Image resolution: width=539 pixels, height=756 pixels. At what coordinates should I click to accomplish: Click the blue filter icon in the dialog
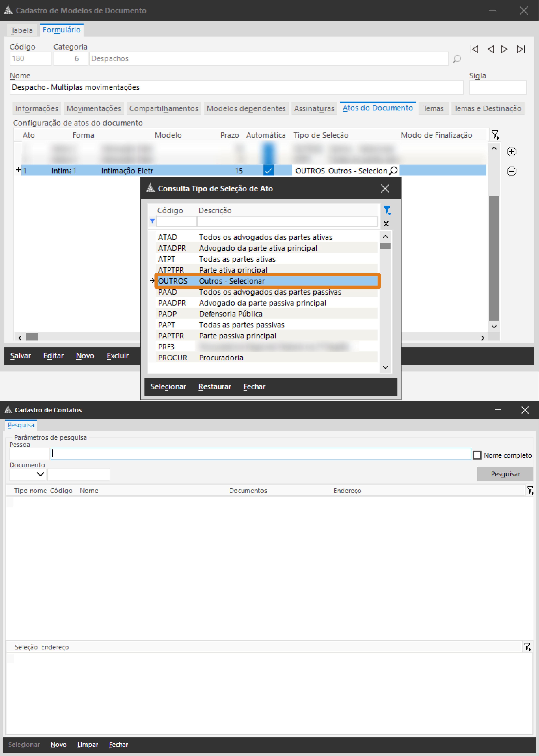pos(387,210)
